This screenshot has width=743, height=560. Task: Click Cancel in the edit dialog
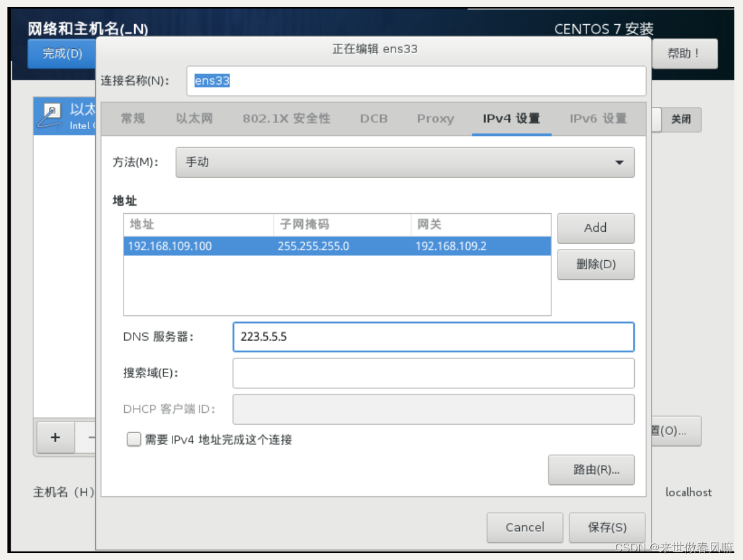coord(525,527)
